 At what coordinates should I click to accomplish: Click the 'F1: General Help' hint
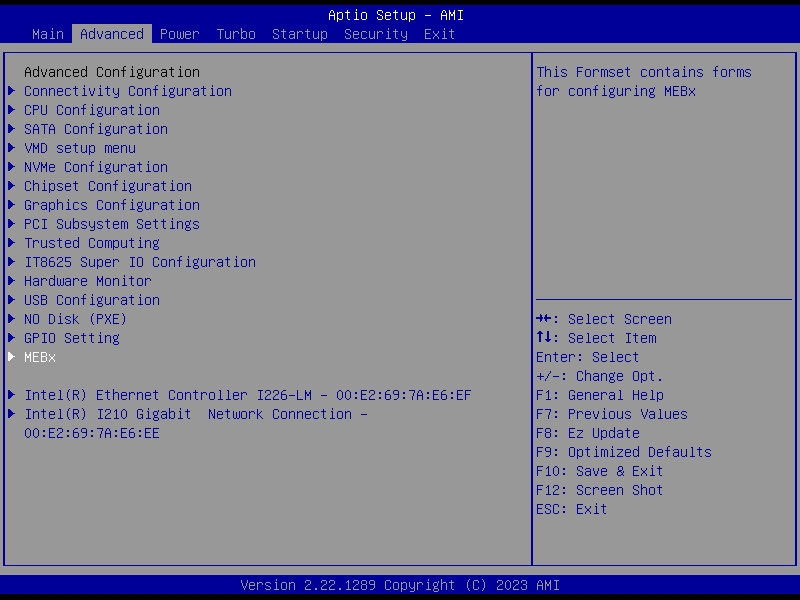[600, 395]
